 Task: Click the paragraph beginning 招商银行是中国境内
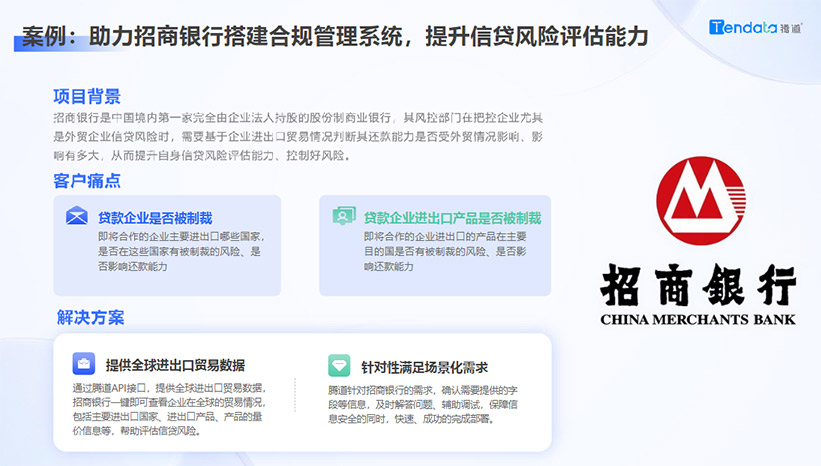(298, 137)
